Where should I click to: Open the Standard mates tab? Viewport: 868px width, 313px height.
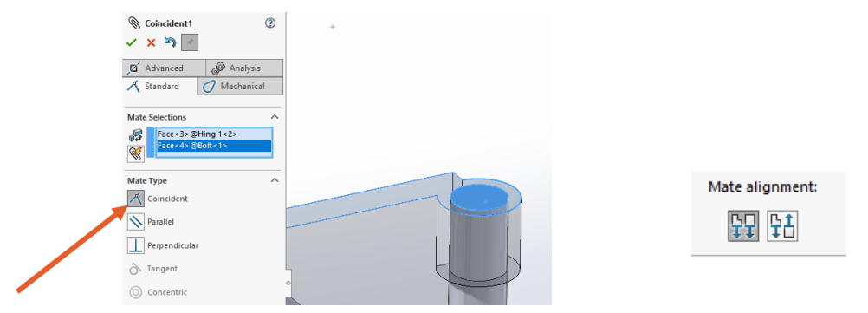pos(159,87)
